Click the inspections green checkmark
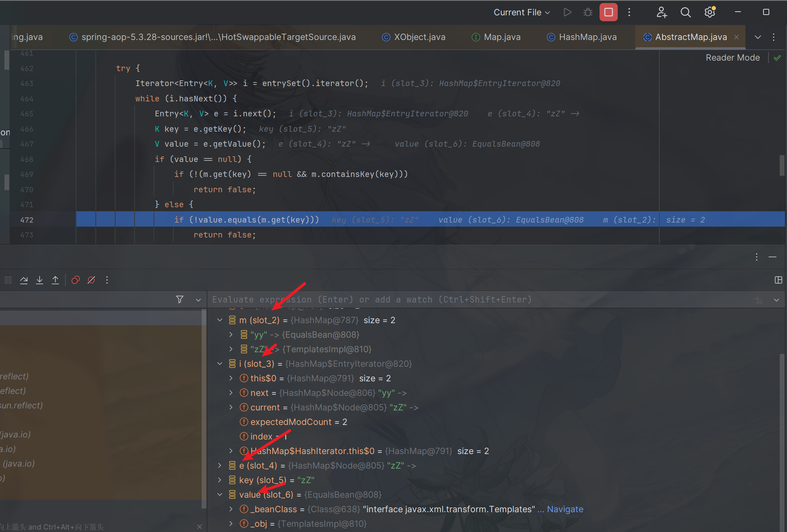This screenshot has height=532, width=787. [x=777, y=58]
